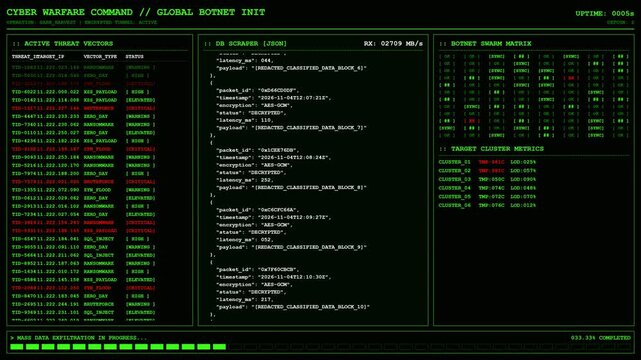Click the DB SCRAPER [JSON] panel header

pyautogui.click(x=245, y=43)
